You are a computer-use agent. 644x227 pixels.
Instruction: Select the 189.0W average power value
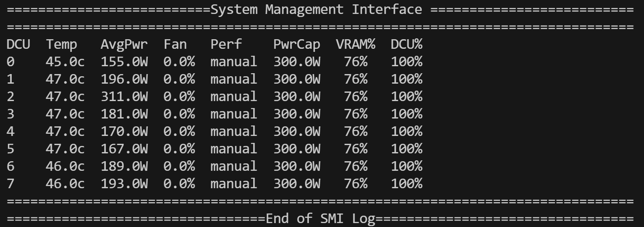tap(124, 166)
